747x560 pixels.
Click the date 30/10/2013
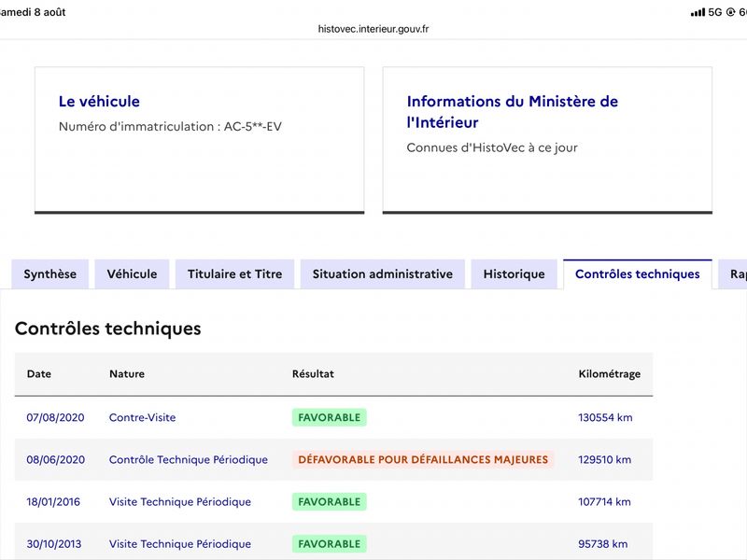54,544
